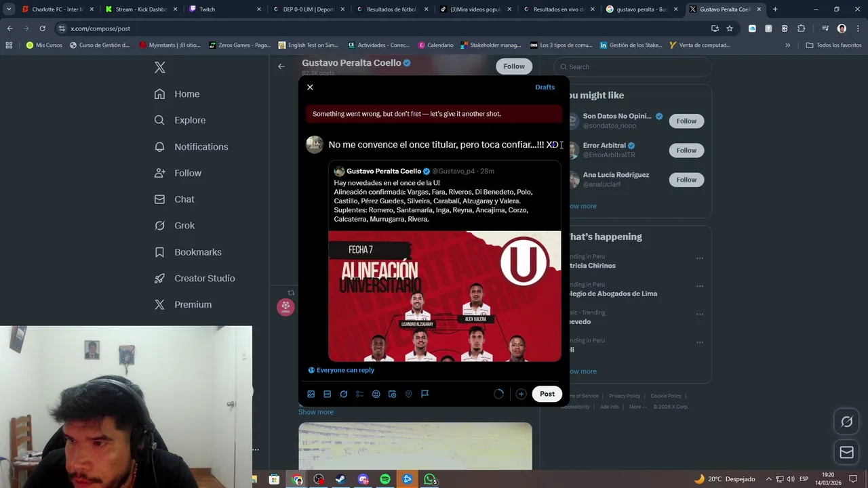The width and height of the screenshot is (868, 488).
Task: Open a new browser tab
Action: pyautogui.click(x=775, y=9)
